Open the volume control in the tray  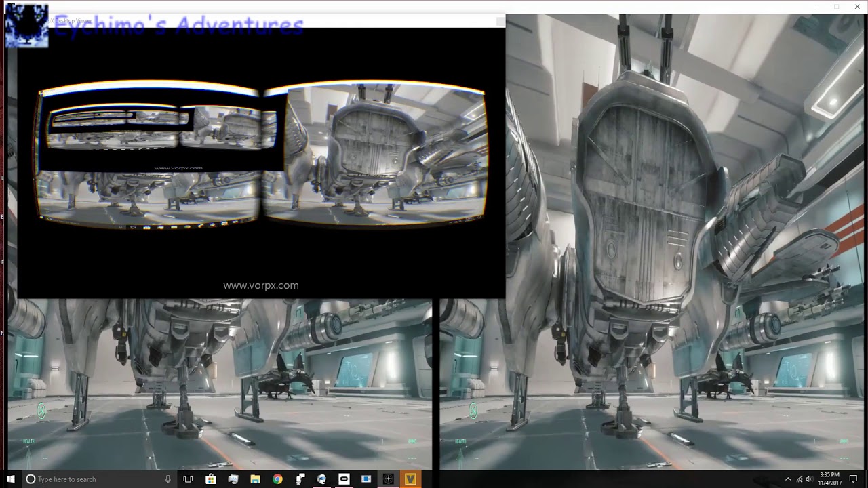[x=810, y=479]
